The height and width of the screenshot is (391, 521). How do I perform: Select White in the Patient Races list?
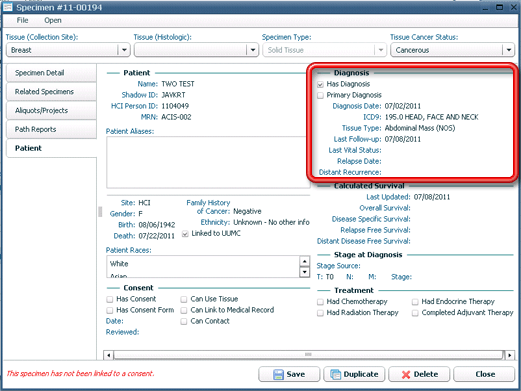(x=119, y=264)
